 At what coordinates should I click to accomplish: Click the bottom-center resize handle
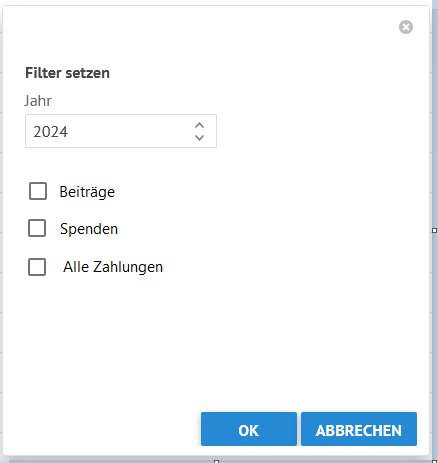click(x=216, y=461)
